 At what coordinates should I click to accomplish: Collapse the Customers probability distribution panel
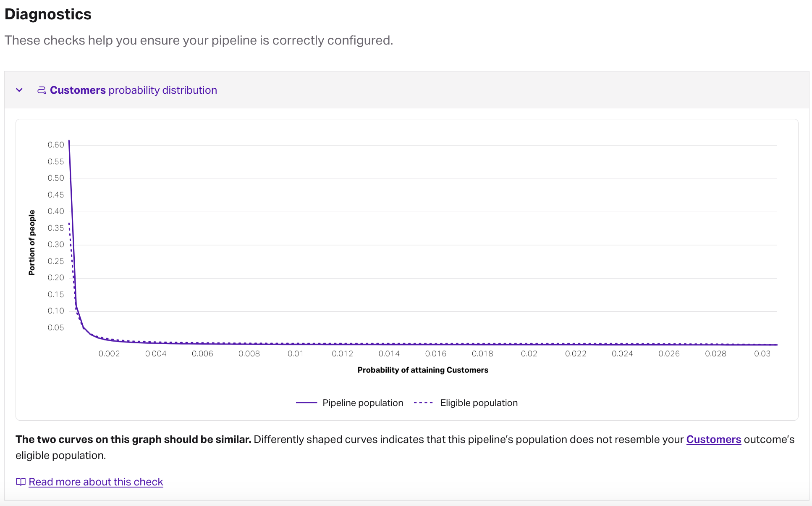click(19, 90)
